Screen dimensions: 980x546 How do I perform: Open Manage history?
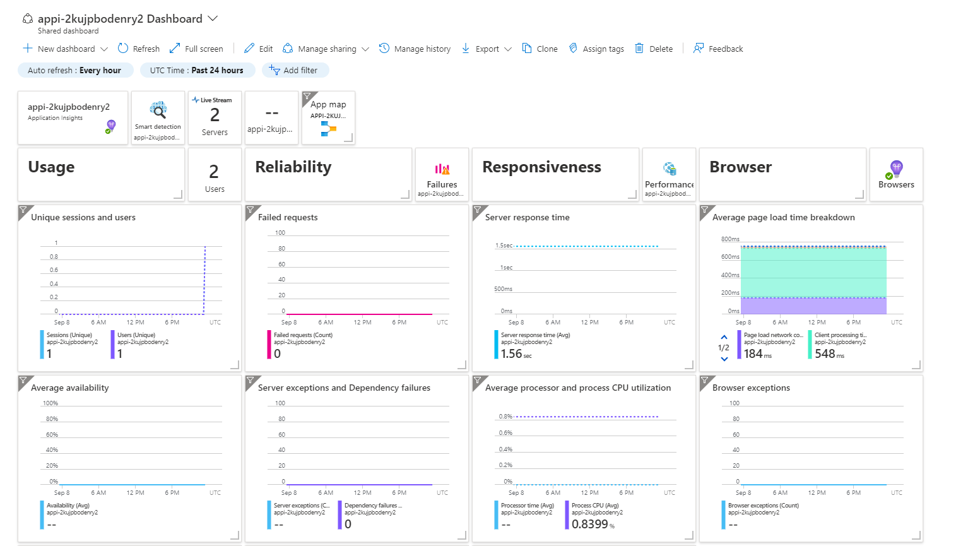coord(415,49)
